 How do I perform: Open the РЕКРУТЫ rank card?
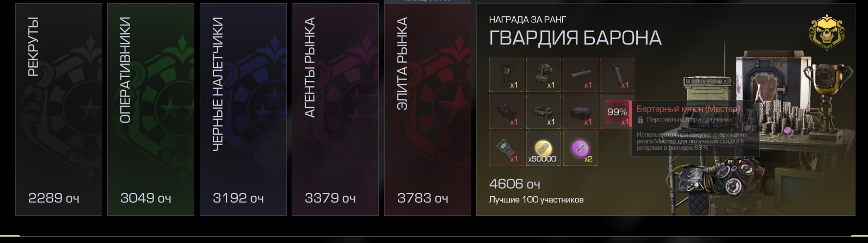click(x=59, y=109)
